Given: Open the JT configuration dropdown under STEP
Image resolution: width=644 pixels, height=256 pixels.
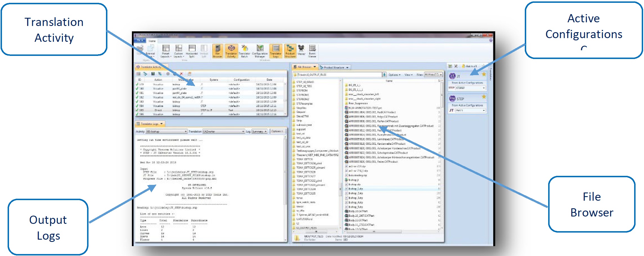Looking at the screenshot, I should point(470,110).
